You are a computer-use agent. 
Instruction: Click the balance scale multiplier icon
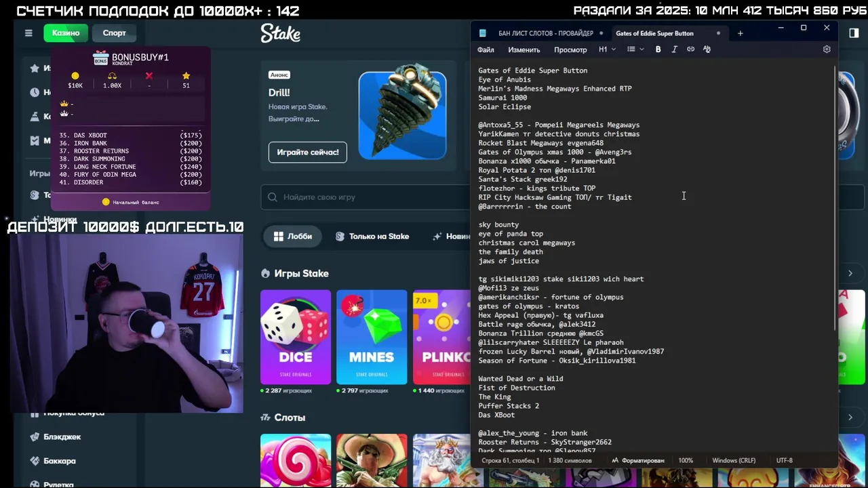tap(113, 76)
